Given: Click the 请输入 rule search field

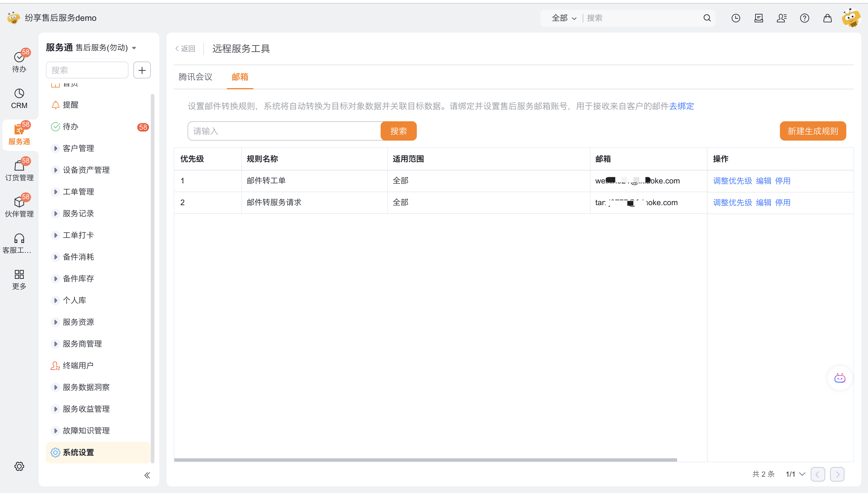Looking at the screenshot, I should (x=284, y=131).
